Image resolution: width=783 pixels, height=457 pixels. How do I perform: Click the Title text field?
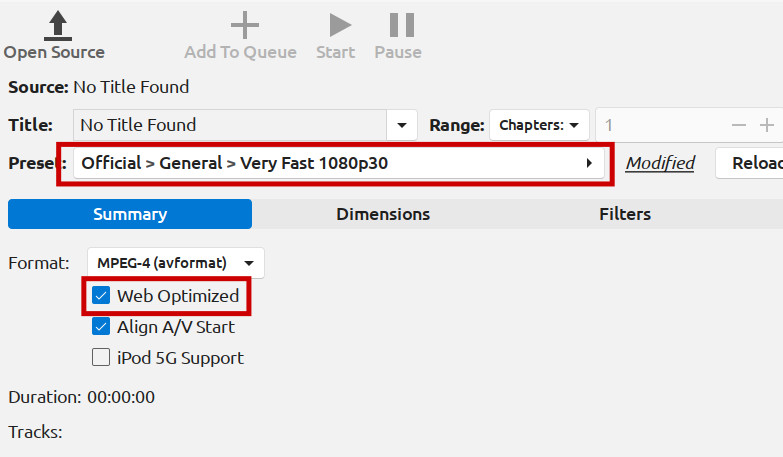[230, 125]
